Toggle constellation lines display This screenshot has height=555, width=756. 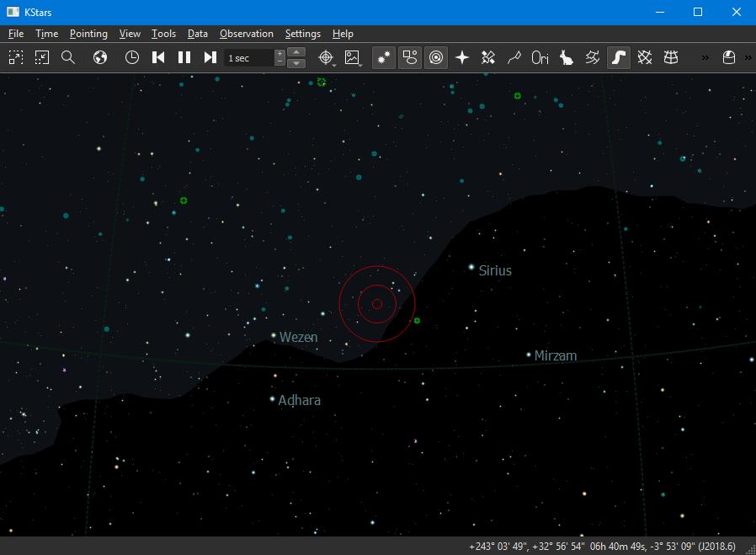click(514, 58)
